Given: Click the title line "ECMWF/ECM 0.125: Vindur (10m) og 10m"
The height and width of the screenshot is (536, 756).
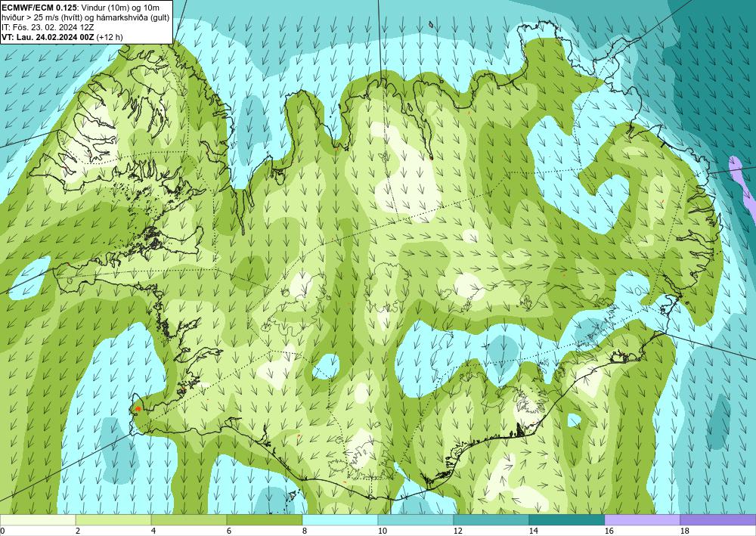Looking at the screenshot, I should coord(81,8).
